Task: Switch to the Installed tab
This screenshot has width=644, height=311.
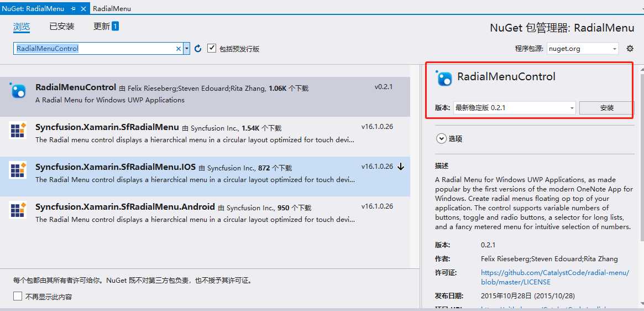Action: point(61,27)
